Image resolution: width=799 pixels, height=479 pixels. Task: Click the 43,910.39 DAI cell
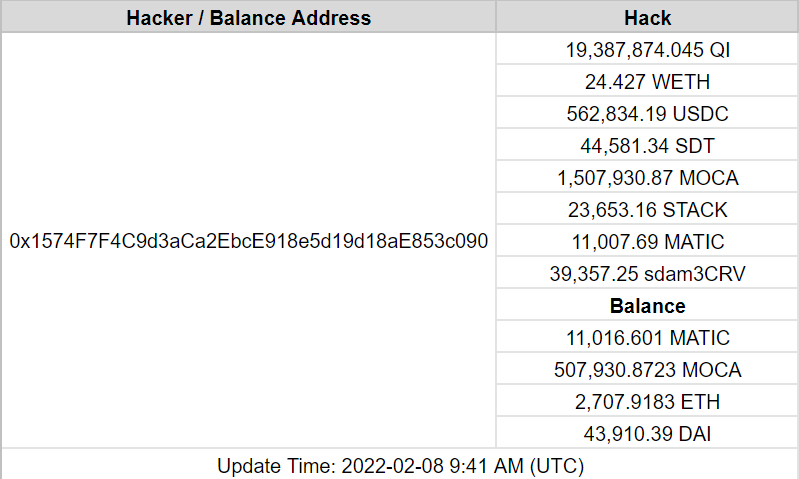647,434
